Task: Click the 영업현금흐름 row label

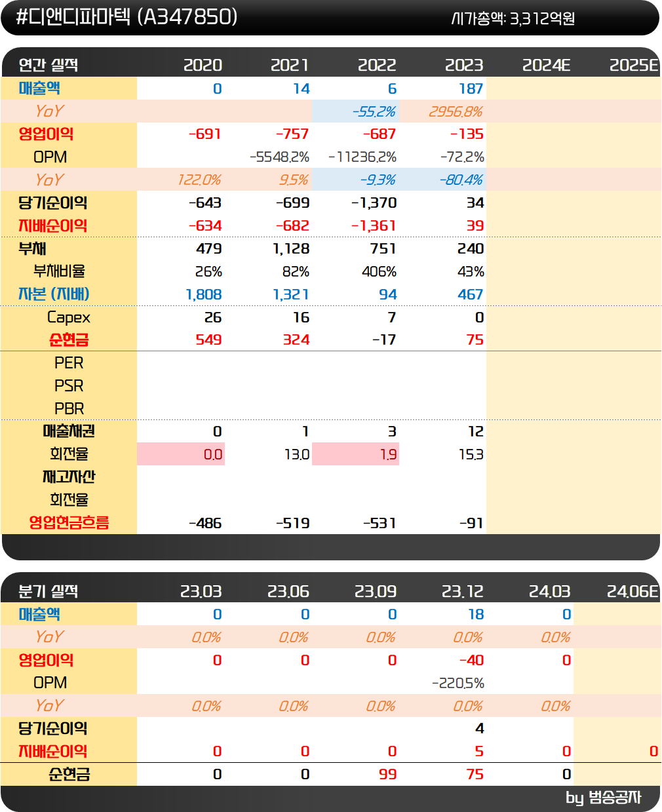Action: tap(69, 522)
